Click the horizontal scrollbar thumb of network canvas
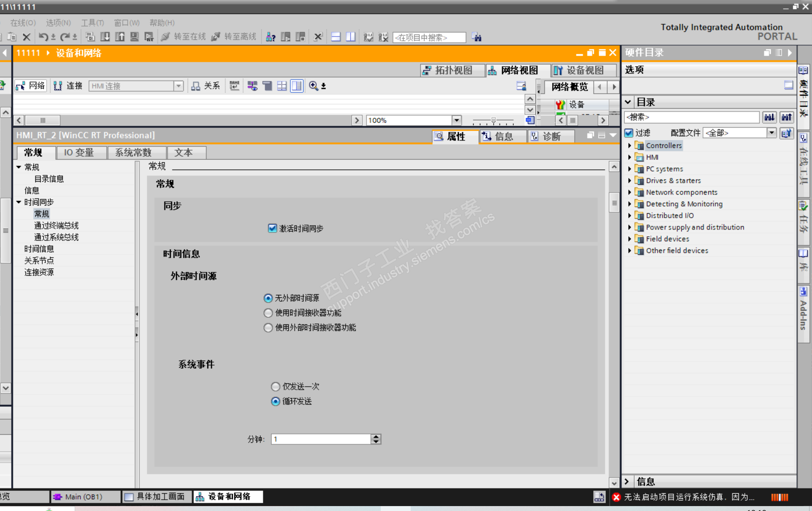 pyautogui.click(x=43, y=120)
